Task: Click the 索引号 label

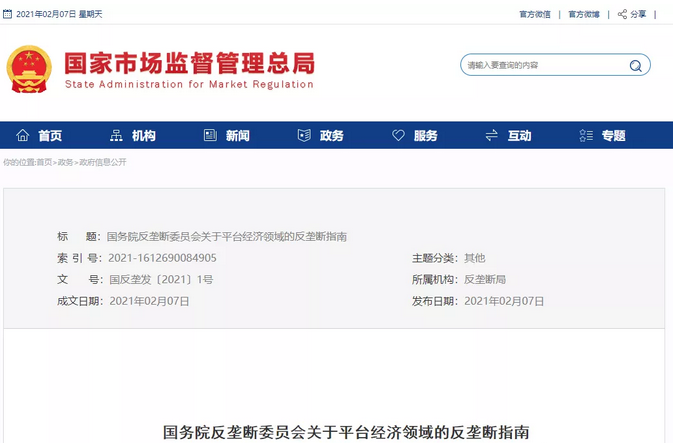Action: (x=80, y=258)
